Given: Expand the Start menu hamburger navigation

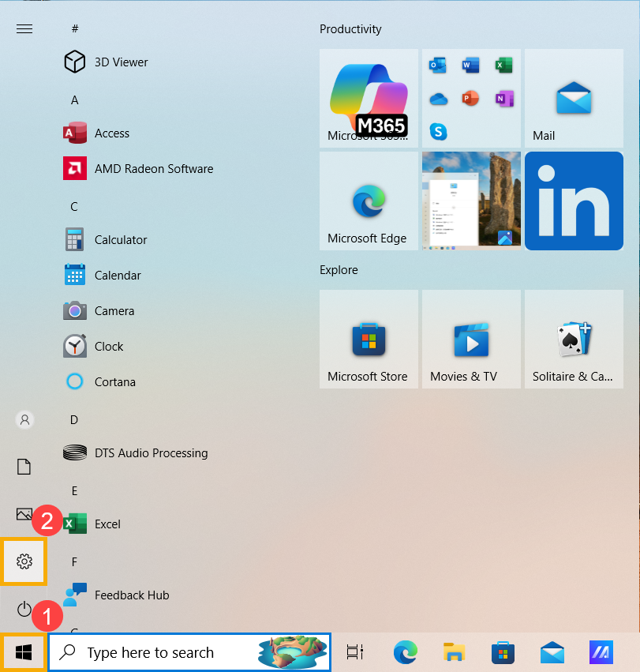Looking at the screenshot, I should click(x=24, y=28).
